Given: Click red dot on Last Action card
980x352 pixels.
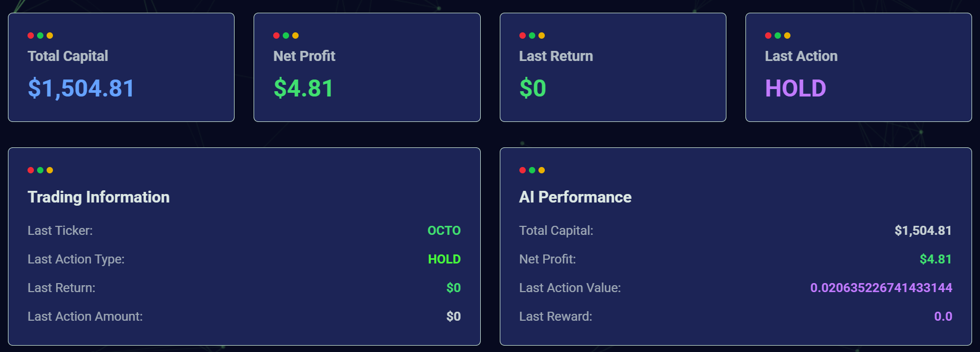Looking at the screenshot, I should tap(768, 36).
